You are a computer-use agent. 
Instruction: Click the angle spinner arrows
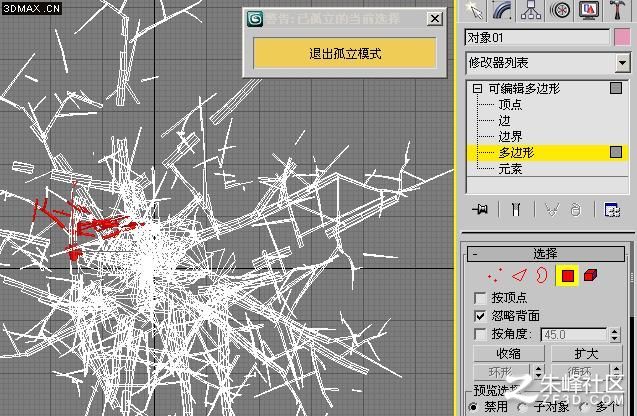pos(614,335)
